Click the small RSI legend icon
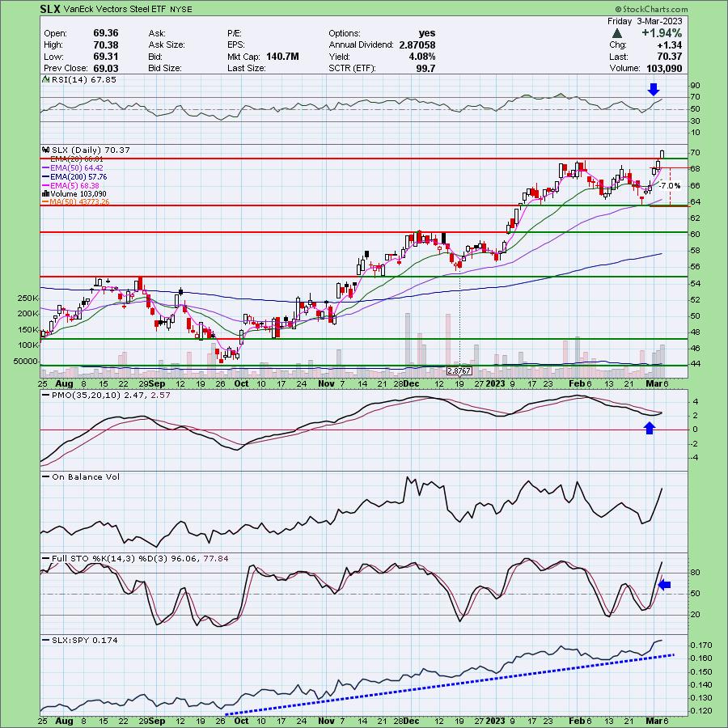The image size is (728, 728). point(45,79)
